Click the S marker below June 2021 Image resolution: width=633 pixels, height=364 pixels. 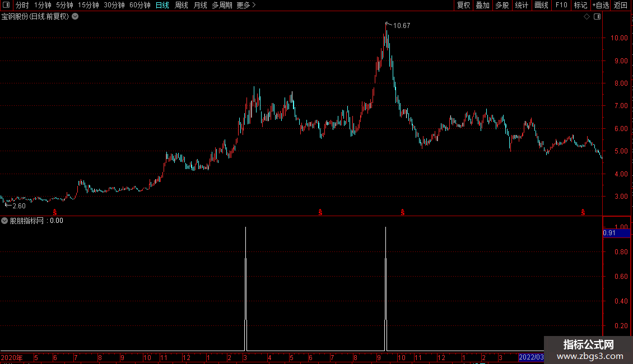click(x=320, y=212)
